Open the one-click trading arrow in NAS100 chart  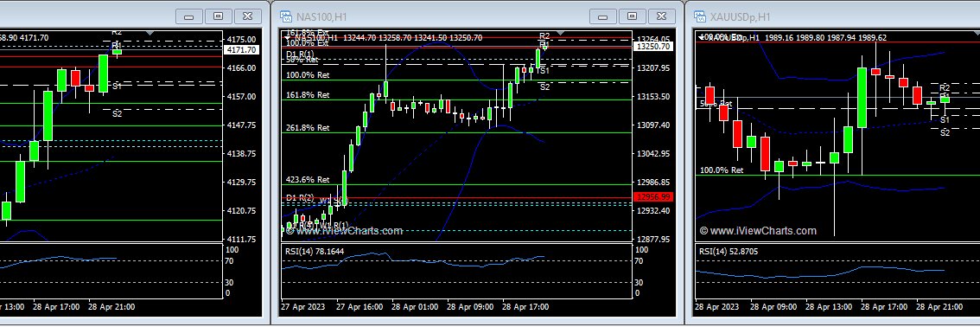[x=287, y=38]
